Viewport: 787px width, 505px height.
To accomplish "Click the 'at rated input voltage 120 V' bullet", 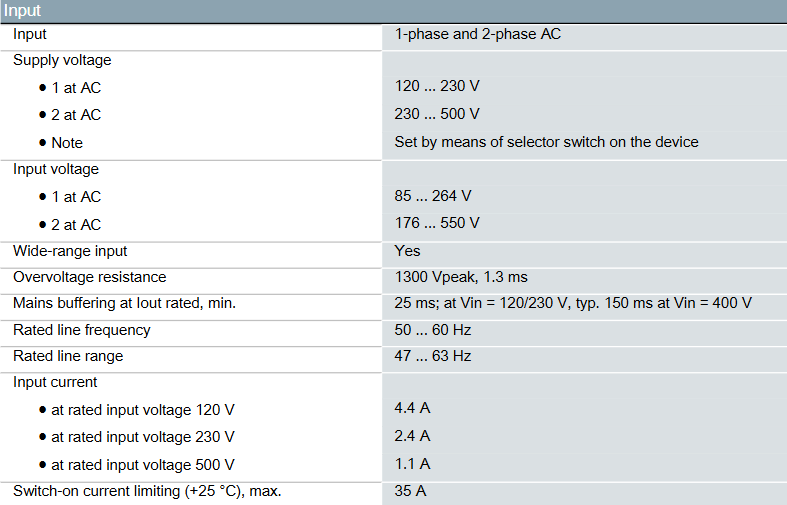I will point(143,410).
